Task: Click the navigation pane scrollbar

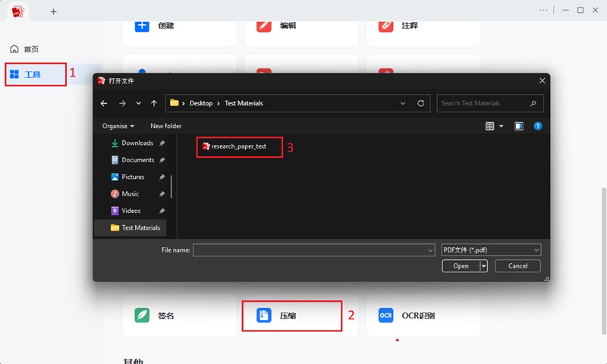Action: (171, 187)
